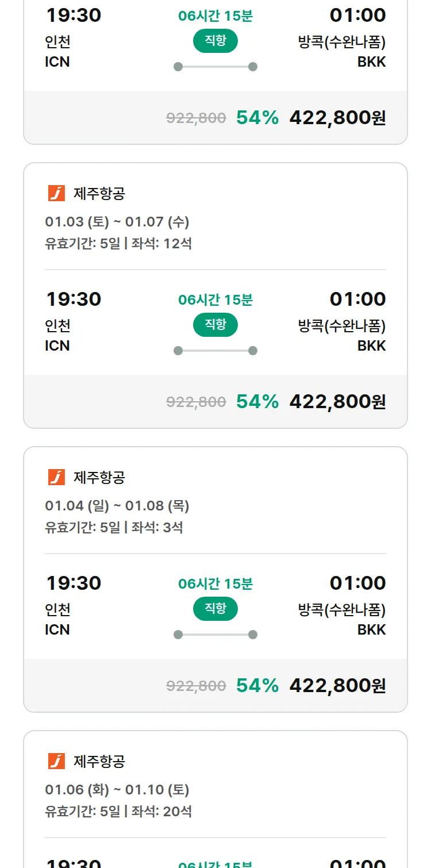Click 방콕(수완나폼) destination on 01.04 card
The image size is (431, 868).
[342, 609]
